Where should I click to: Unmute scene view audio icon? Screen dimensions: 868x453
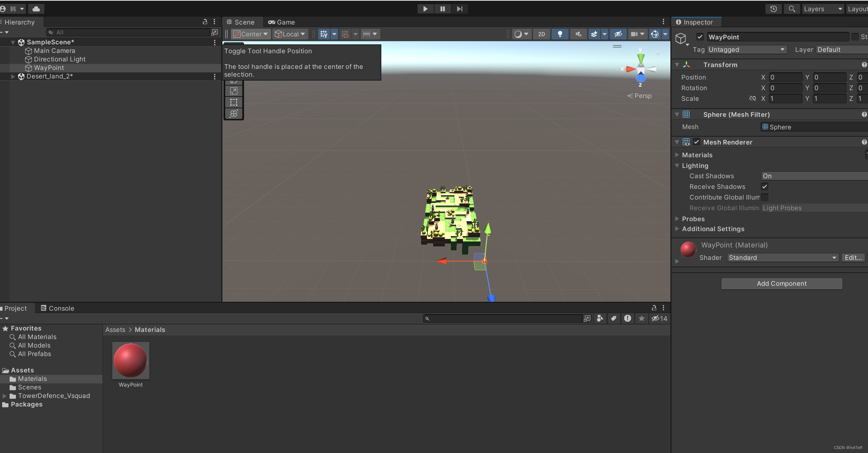tap(578, 34)
